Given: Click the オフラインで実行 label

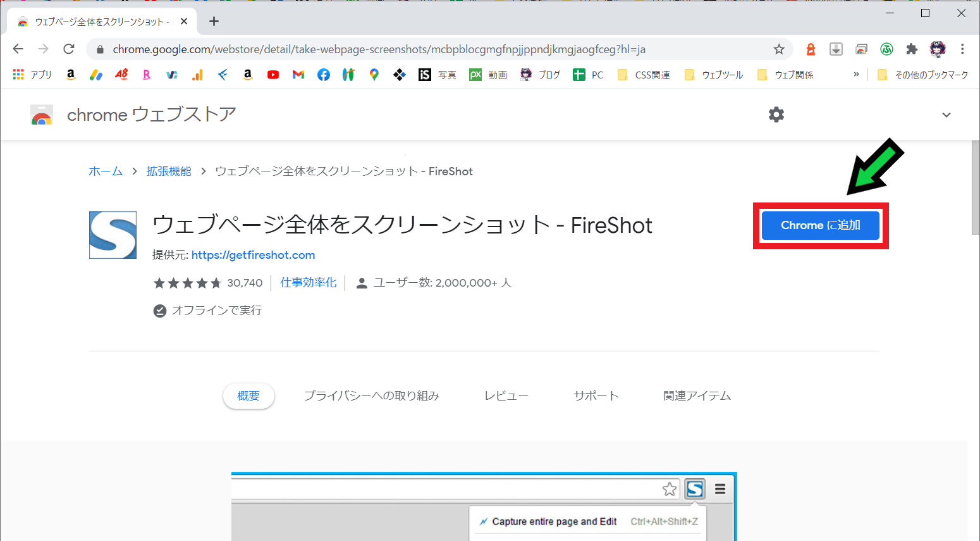Looking at the screenshot, I should coord(217,311).
